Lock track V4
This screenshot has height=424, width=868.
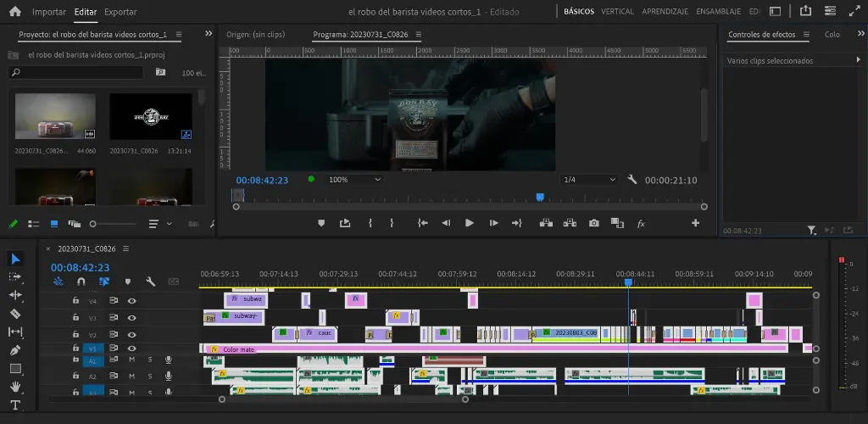click(x=75, y=300)
